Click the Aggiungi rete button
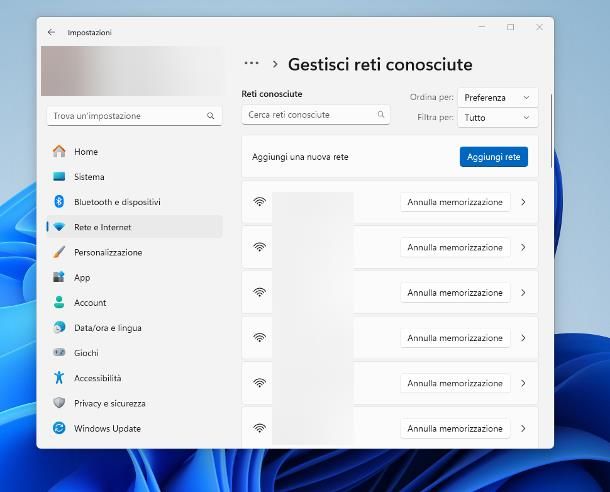Viewport: 610px width, 492px height. [x=494, y=157]
